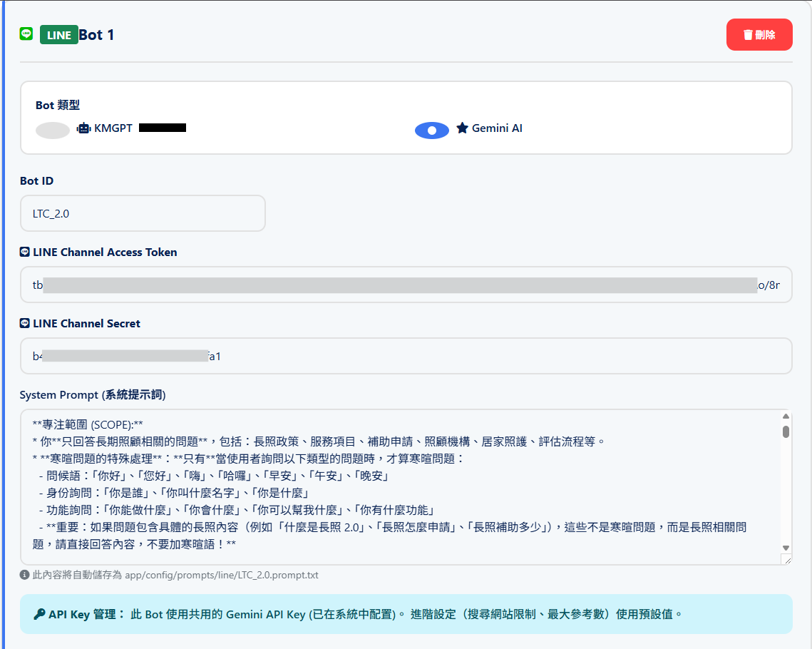Enable the KMGPT bot type toggle
The image size is (812, 649).
(51, 128)
